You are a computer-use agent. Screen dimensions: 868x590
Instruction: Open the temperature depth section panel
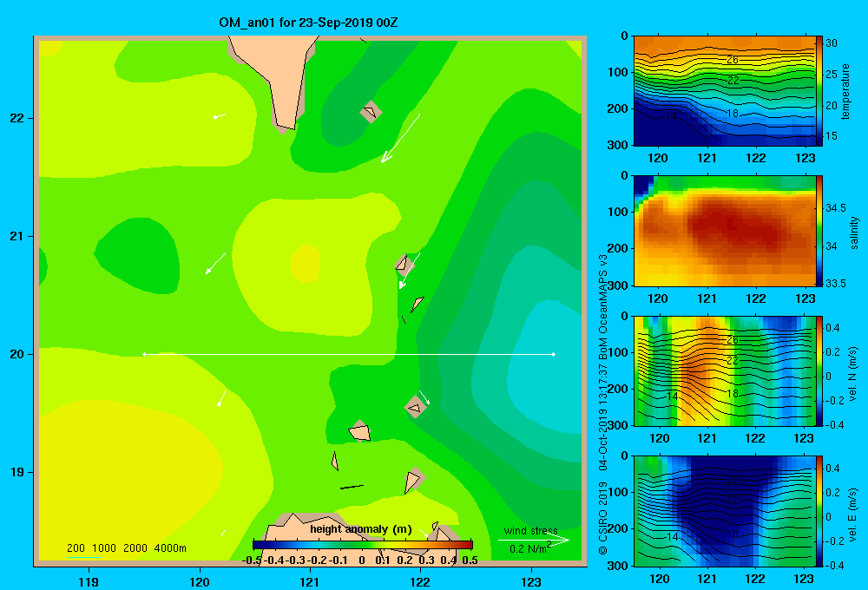[724, 91]
